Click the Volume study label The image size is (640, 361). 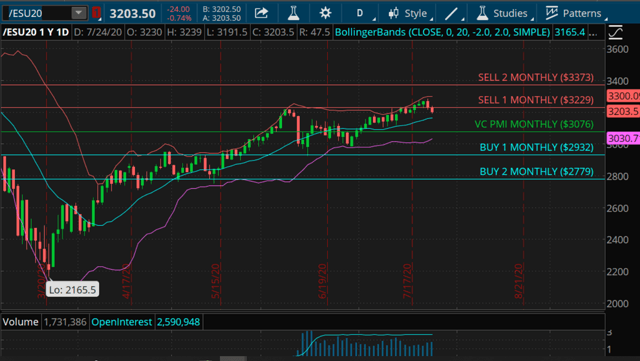pyautogui.click(x=20, y=322)
